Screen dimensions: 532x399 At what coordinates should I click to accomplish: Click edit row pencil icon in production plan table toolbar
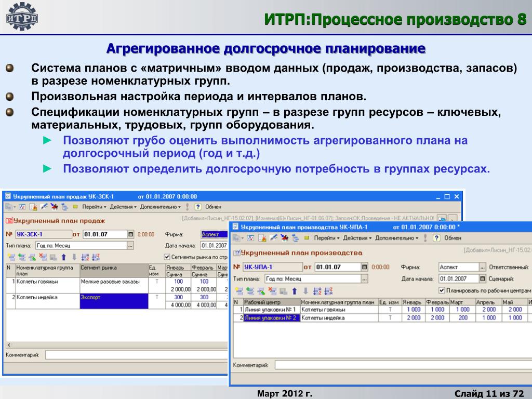[261, 291]
